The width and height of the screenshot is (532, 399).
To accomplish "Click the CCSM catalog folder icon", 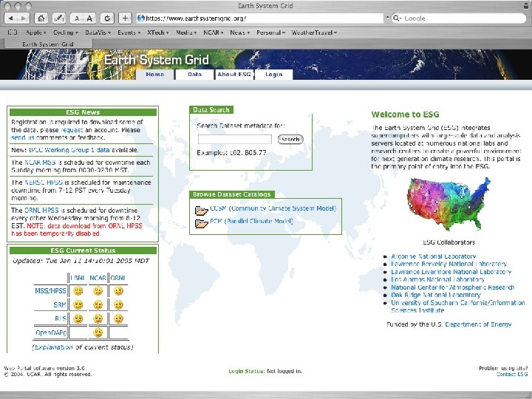I will point(201,211).
